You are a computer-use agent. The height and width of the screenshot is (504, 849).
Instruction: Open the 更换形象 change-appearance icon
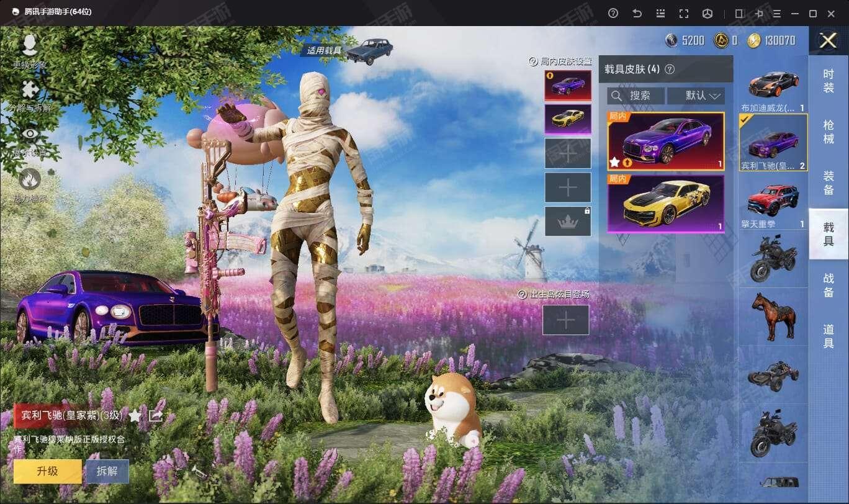click(29, 45)
